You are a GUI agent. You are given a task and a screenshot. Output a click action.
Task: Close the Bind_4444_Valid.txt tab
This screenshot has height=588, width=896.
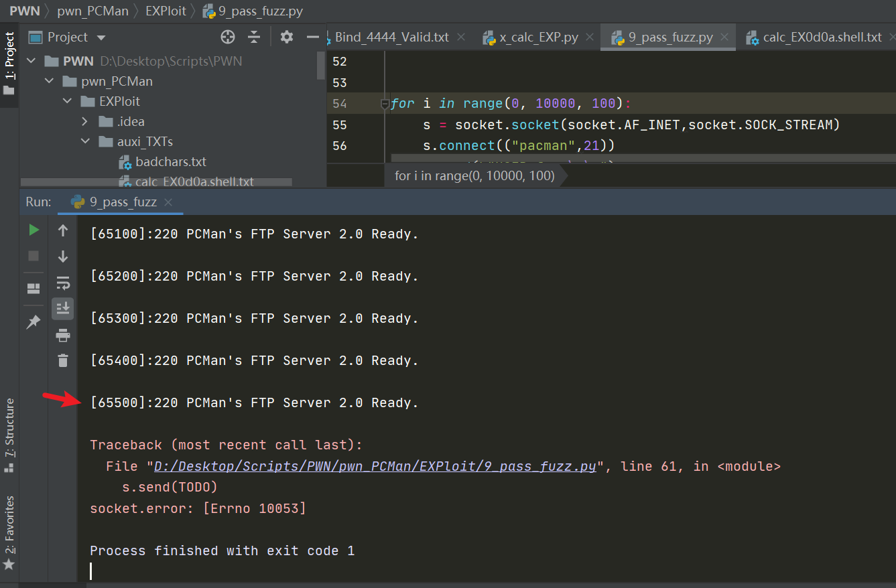[x=461, y=37]
